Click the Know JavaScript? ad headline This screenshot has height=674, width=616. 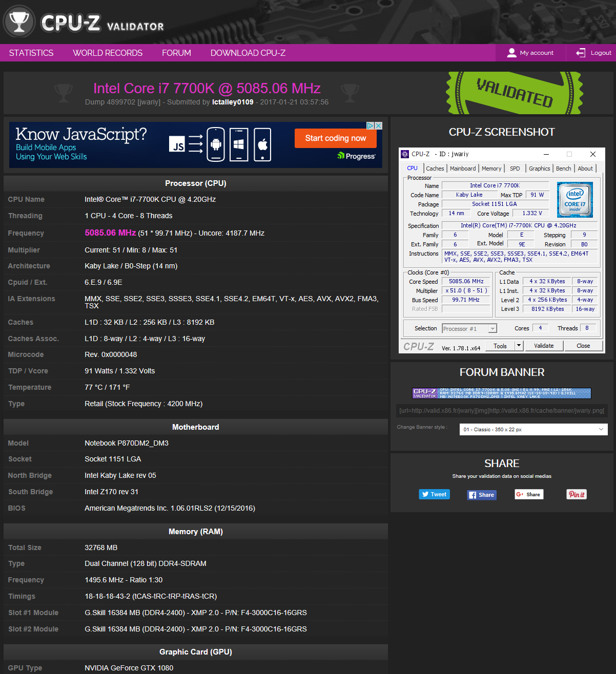81,134
